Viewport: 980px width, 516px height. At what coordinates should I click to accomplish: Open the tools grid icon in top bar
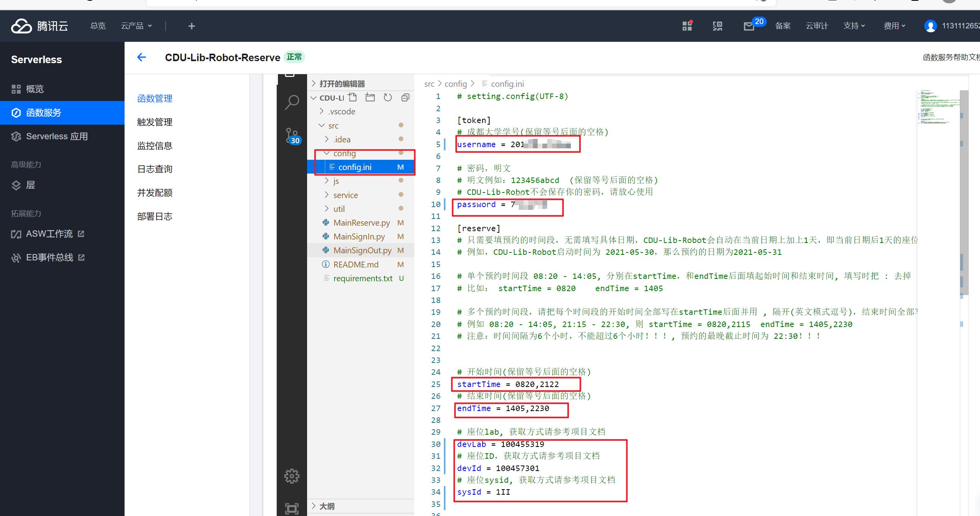click(687, 26)
